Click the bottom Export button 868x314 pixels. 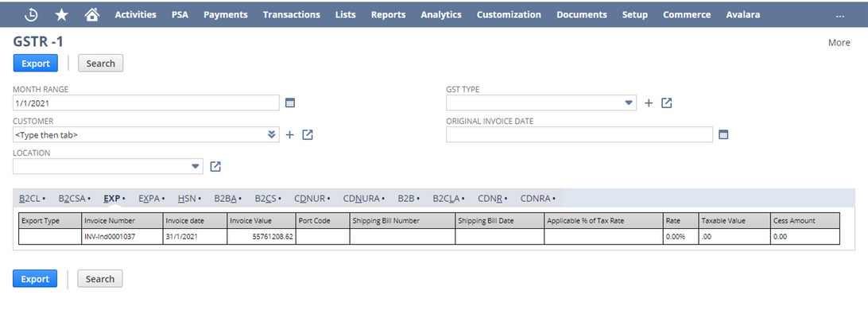tap(35, 278)
